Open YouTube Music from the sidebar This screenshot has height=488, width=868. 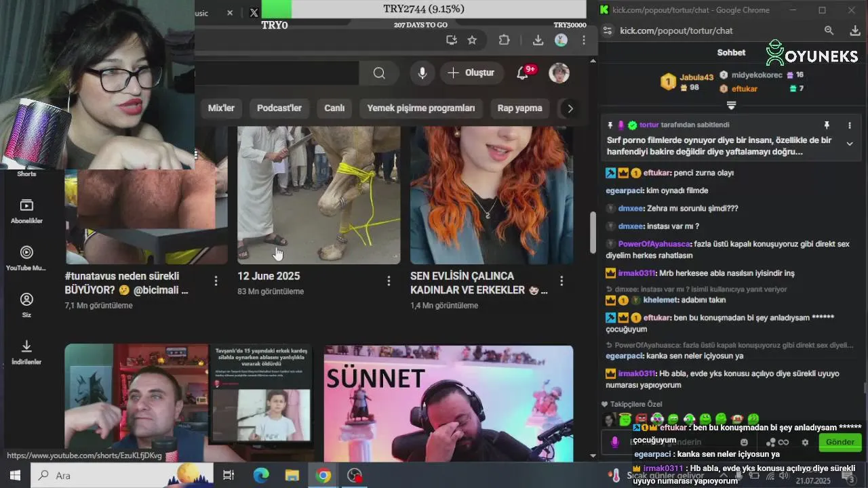26,258
